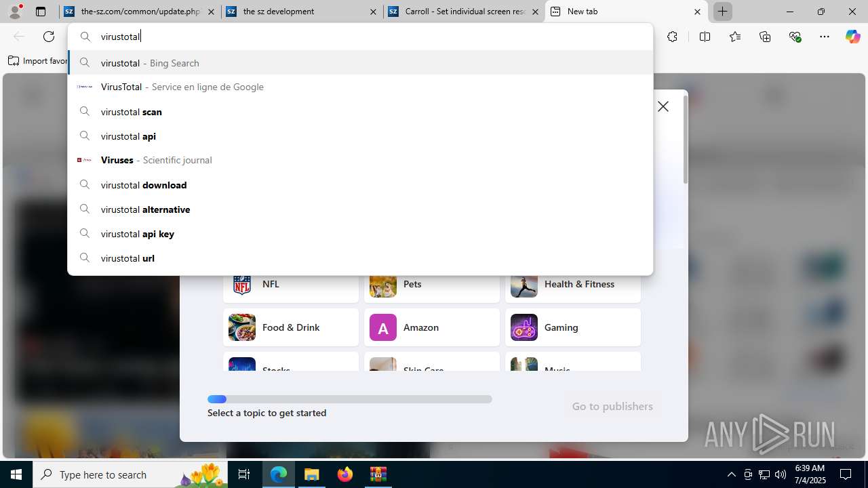868x488 pixels.
Task: Select the virustotal alternative suggestion
Action: (x=360, y=209)
